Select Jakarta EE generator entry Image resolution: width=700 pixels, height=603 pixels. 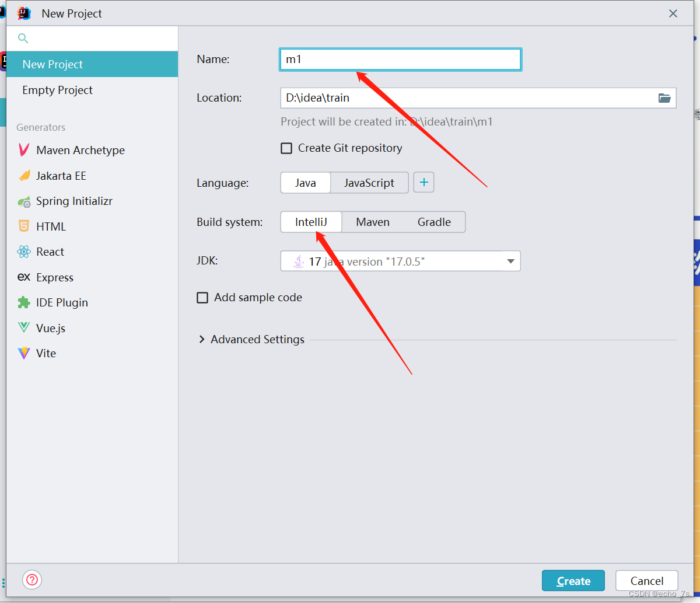click(x=92, y=176)
